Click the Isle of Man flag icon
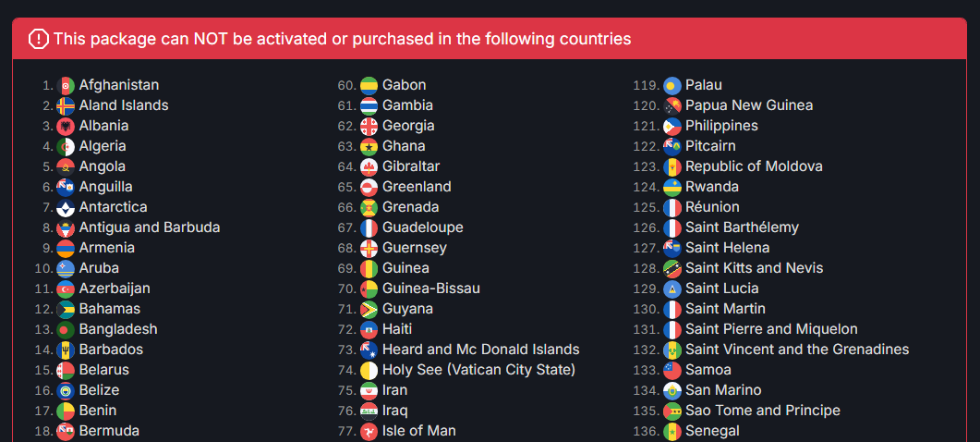The height and width of the screenshot is (442, 980). [369, 431]
